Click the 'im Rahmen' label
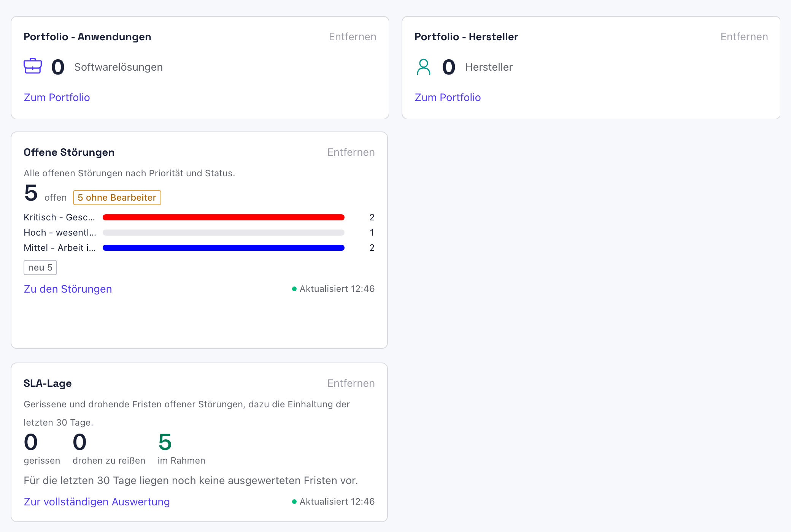Image resolution: width=791 pixels, height=532 pixels. [x=181, y=461]
